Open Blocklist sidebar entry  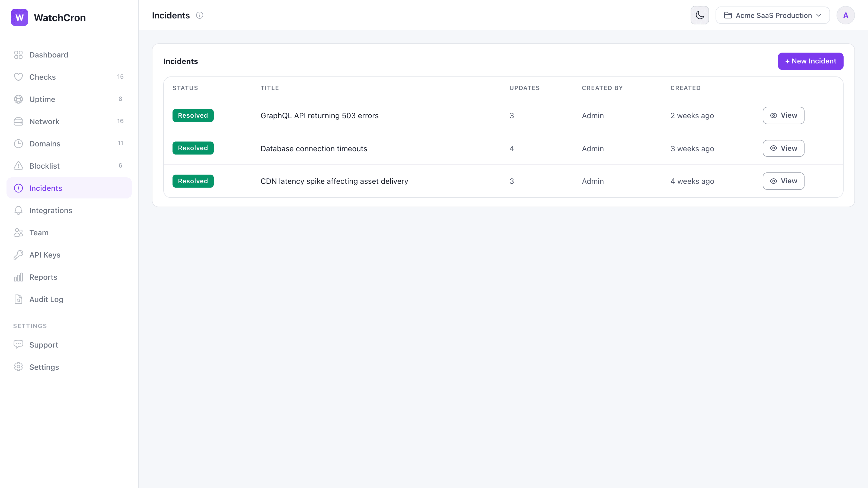(69, 166)
